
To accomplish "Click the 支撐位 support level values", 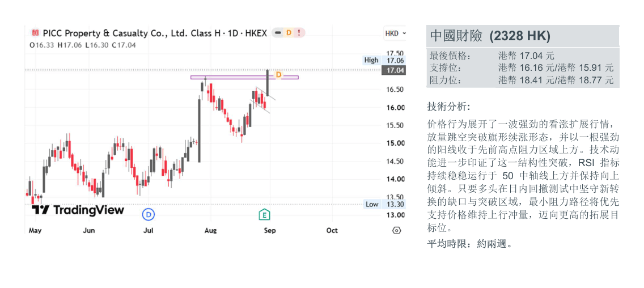I will pyautogui.click(x=556, y=68).
